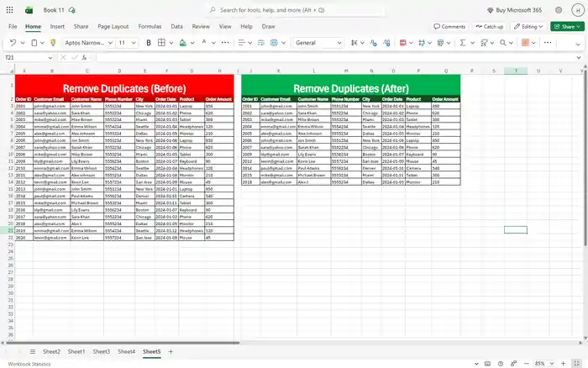The height and width of the screenshot is (368, 588).
Task: Click the AutoSum sigma icon
Action: tap(463, 43)
